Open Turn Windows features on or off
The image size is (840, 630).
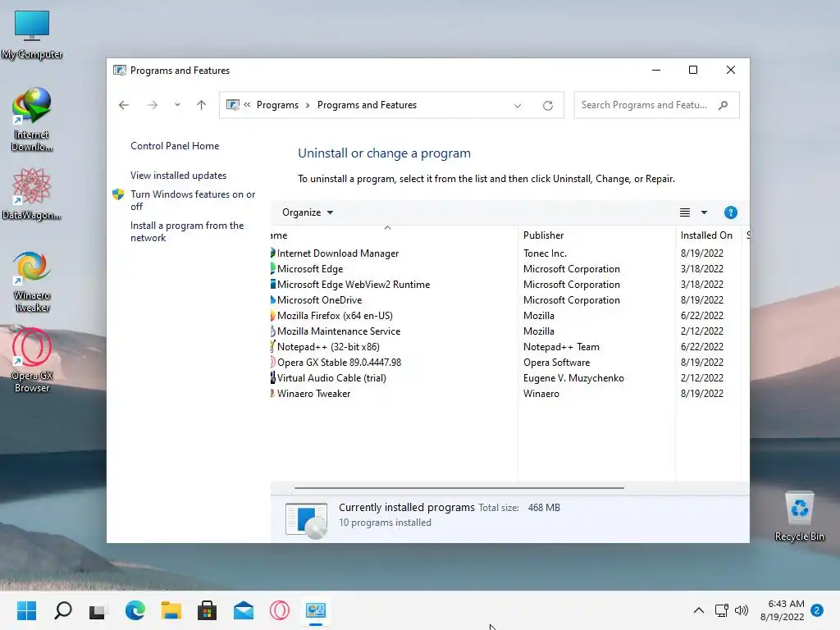click(x=193, y=200)
